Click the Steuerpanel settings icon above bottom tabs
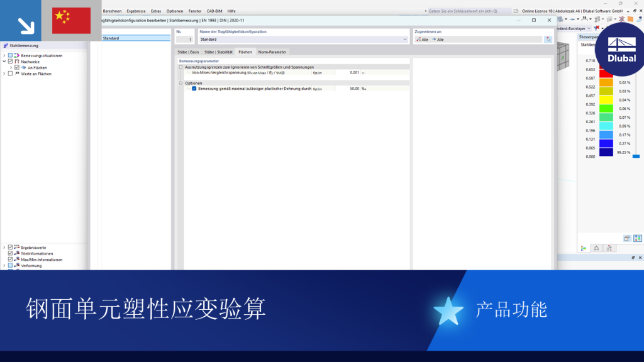644x362 pixels. pos(627,238)
